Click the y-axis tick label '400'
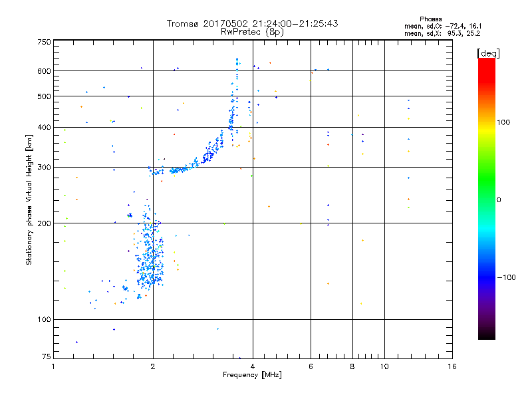Viewport: 532px width, 399px height. 44,128
